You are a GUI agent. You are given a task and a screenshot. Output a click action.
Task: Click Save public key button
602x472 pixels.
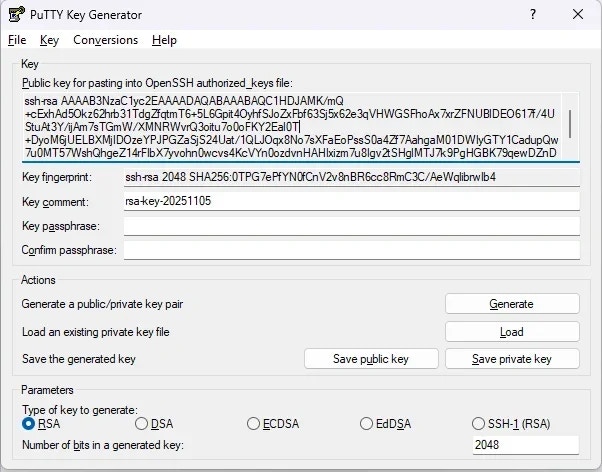coord(371,359)
